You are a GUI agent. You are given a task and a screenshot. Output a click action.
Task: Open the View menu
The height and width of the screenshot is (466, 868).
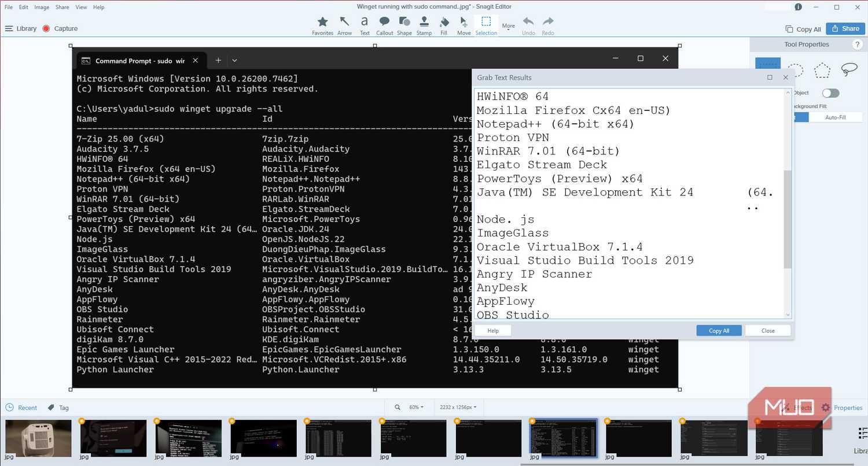(x=81, y=7)
